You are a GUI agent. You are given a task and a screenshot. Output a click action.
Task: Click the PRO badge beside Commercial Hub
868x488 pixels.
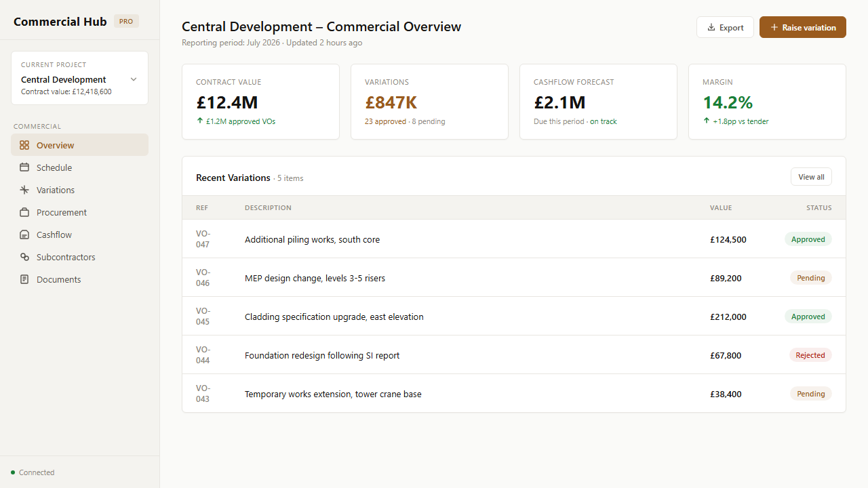pos(126,22)
